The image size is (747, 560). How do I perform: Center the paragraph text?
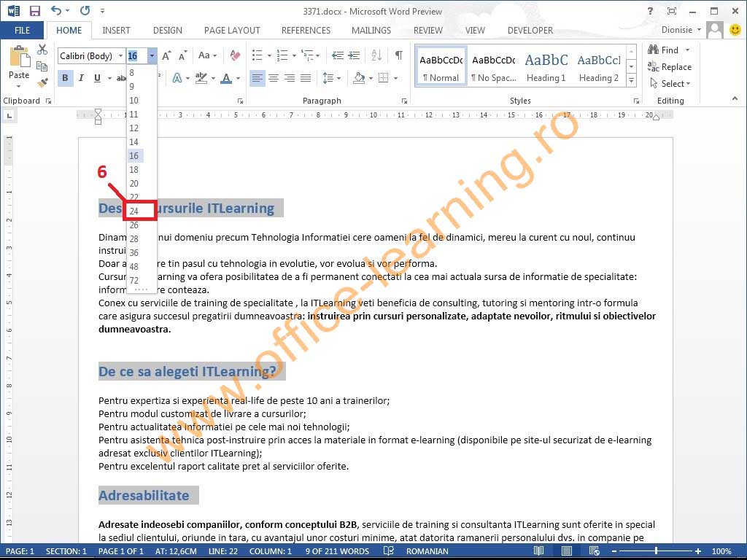pos(274,78)
